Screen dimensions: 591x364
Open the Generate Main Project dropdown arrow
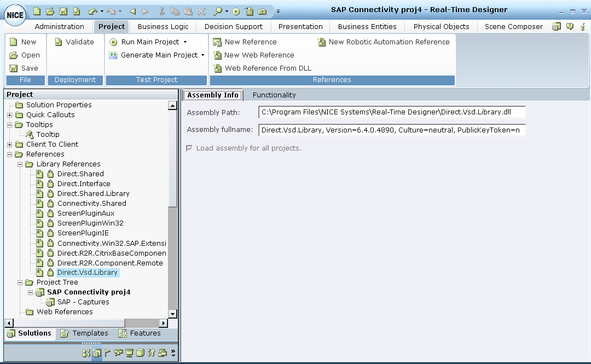click(203, 55)
